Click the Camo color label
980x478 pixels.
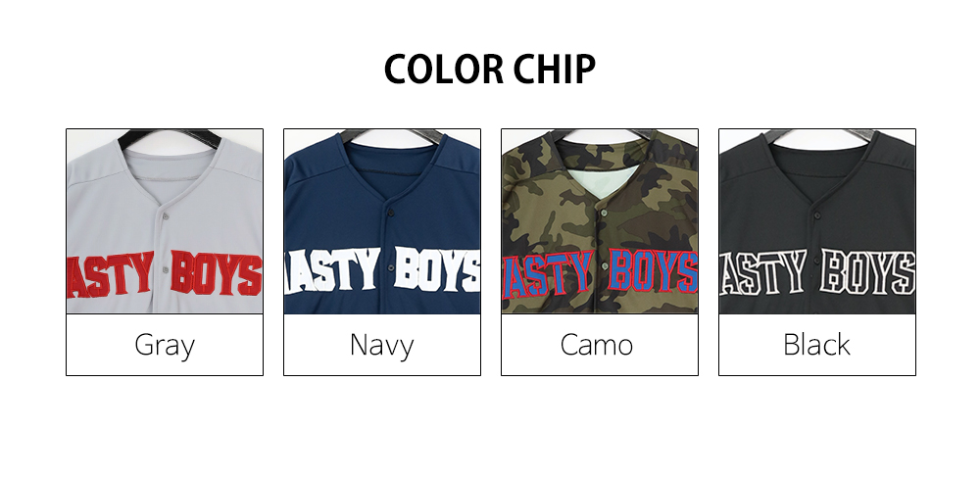coord(597,345)
